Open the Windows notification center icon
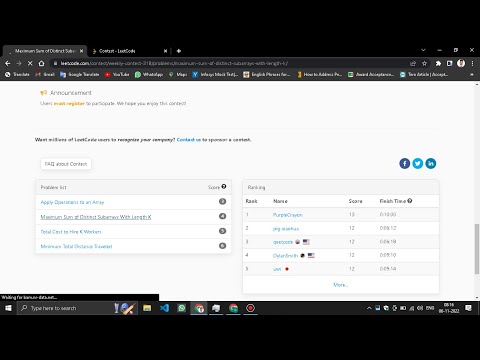This screenshot has height=360, width=480. pos(468,308)
